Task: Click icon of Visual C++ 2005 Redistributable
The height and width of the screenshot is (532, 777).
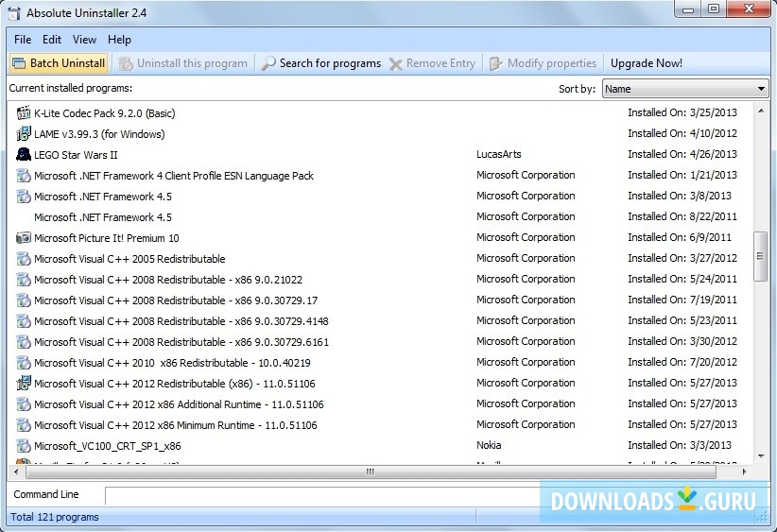Action: pos(24,259)
